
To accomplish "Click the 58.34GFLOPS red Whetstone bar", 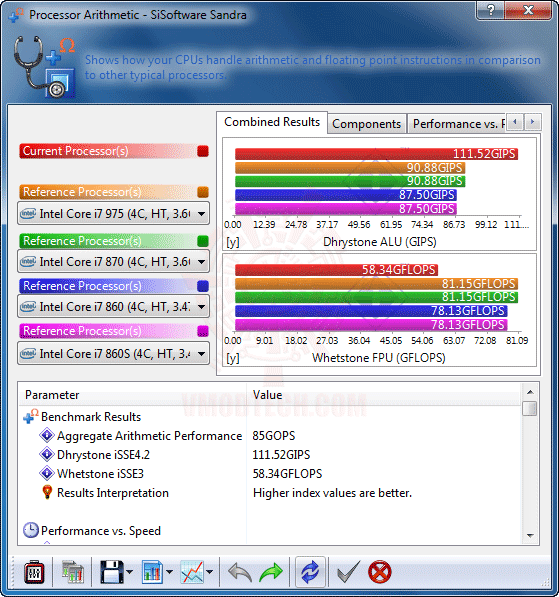I will click(x=336, y=270).
